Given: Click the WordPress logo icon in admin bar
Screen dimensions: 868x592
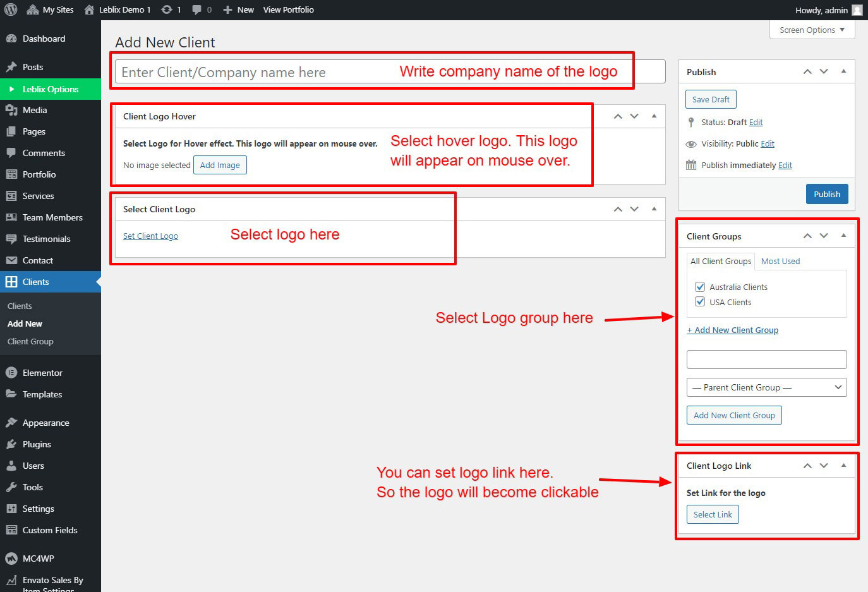Looking at the screenshot, I should (x=10, y=9).
